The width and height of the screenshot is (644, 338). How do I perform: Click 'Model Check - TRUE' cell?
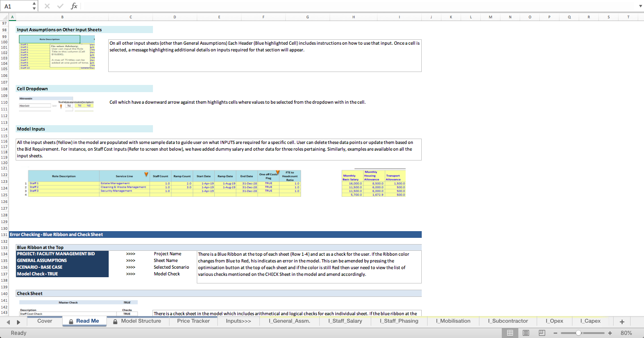pos(62,274)
